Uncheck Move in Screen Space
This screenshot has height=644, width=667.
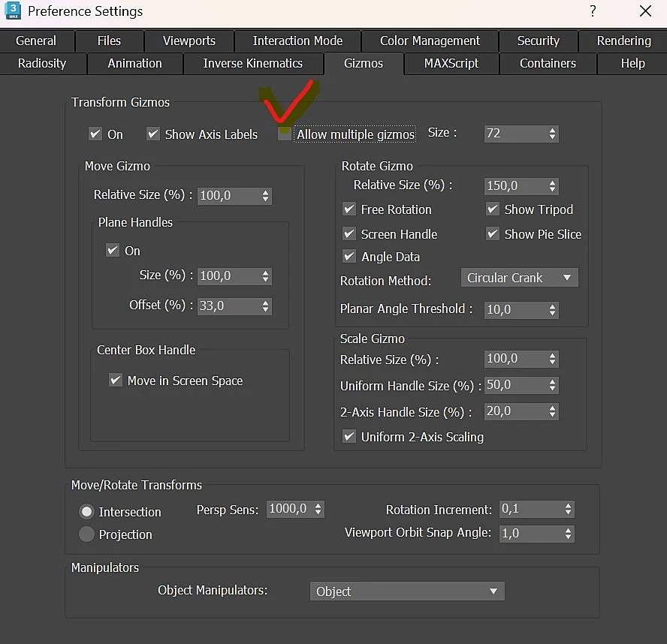pyautogui.click(x=116, y=380)
